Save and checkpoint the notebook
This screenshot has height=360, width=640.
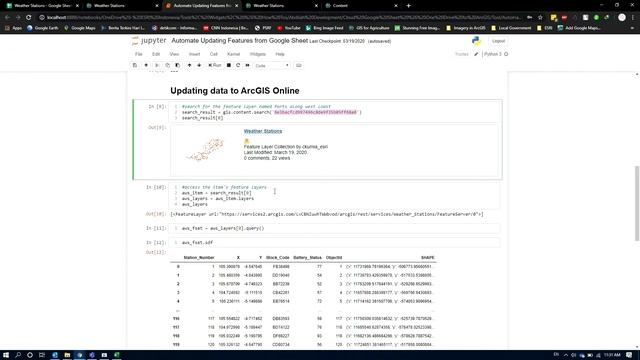pos(135,65)
